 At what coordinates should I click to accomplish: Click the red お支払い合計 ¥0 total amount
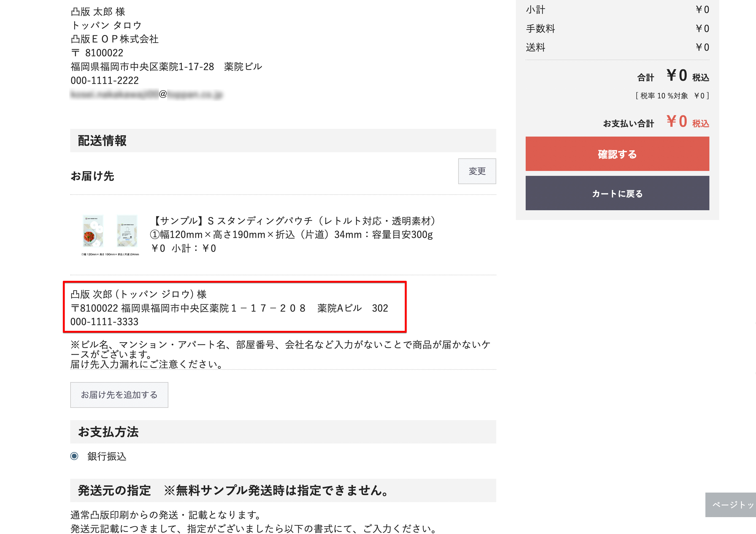tap(688, 121)
